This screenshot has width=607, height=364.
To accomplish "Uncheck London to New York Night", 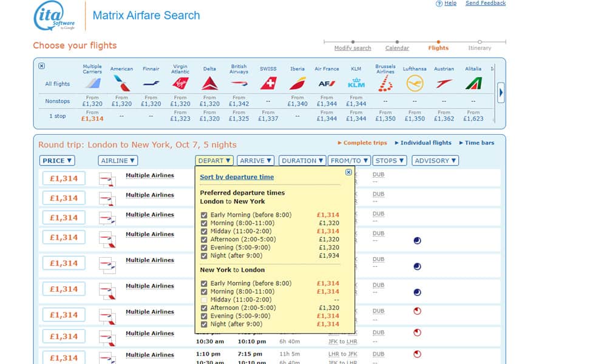I will [x=204, y=255].
